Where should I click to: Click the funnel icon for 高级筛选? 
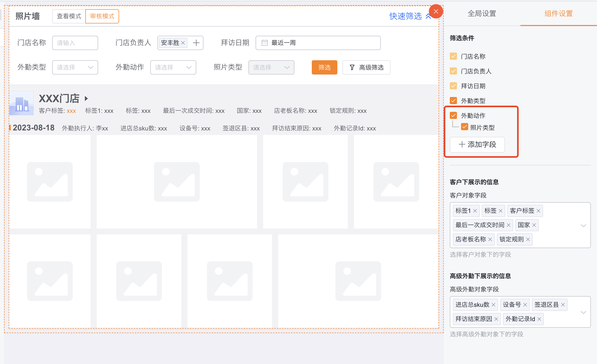pos(352,67)
